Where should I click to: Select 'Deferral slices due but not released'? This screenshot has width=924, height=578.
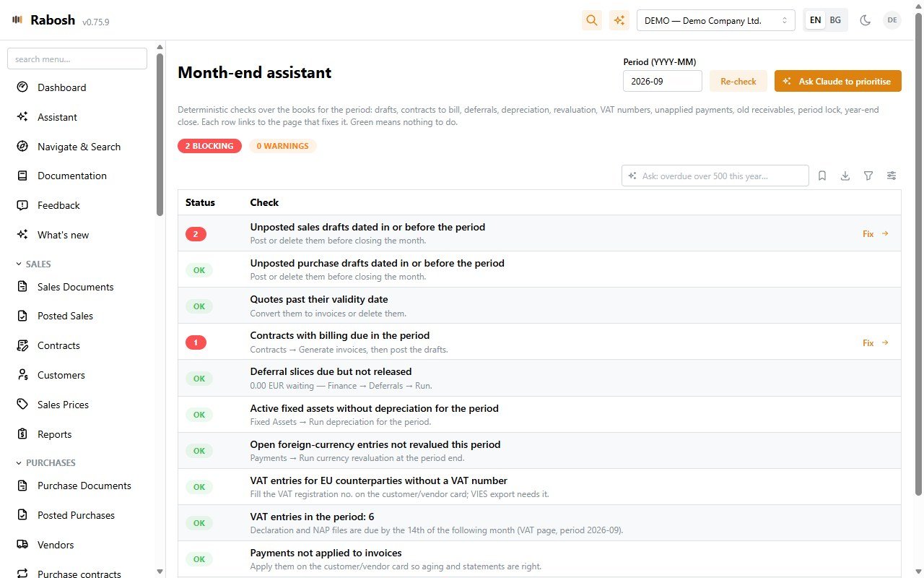(x=539, y=378)
